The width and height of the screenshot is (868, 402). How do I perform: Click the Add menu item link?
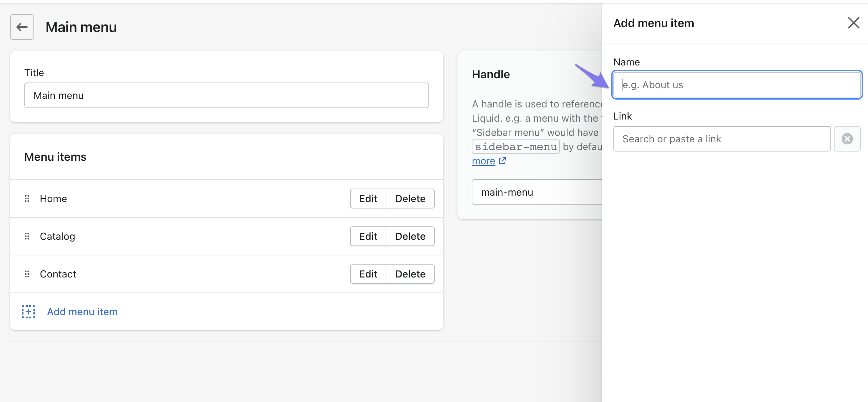tap(82, 312)
